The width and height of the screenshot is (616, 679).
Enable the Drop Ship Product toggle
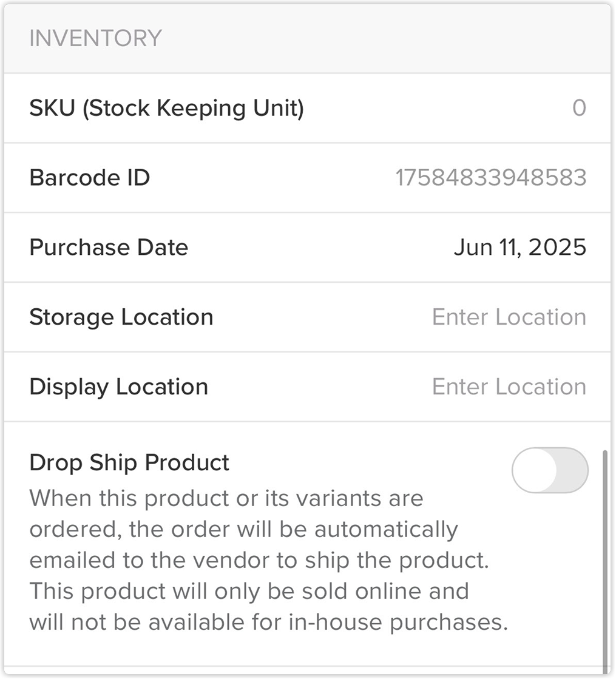(x=550, y=470)
